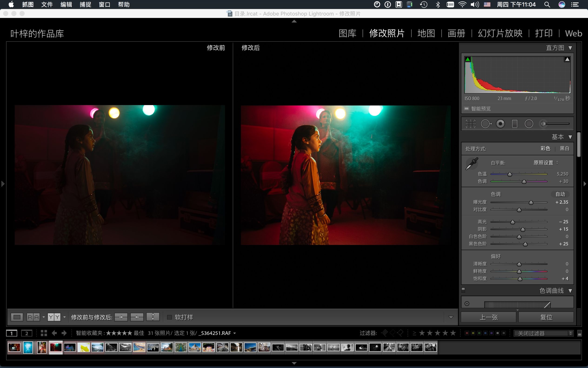The image size is (588, 368).
Task: Toggle the tone curve panel switch
Action: [463, 290]
